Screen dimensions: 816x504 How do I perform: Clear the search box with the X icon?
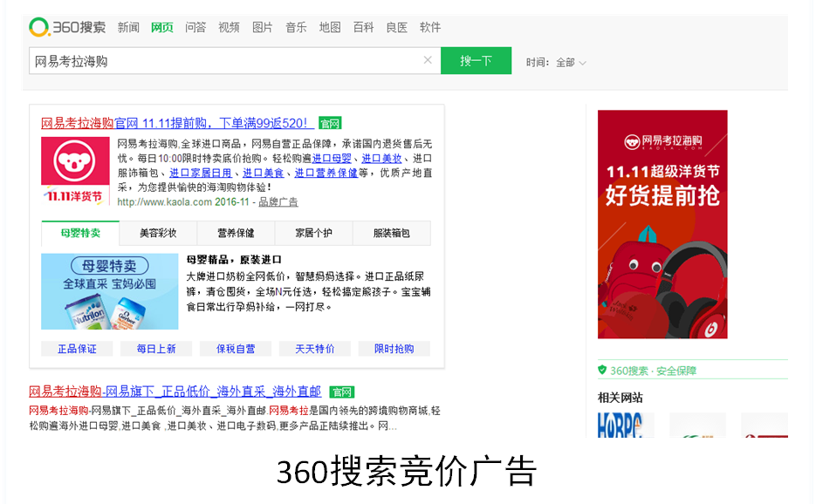coord(428,60)
